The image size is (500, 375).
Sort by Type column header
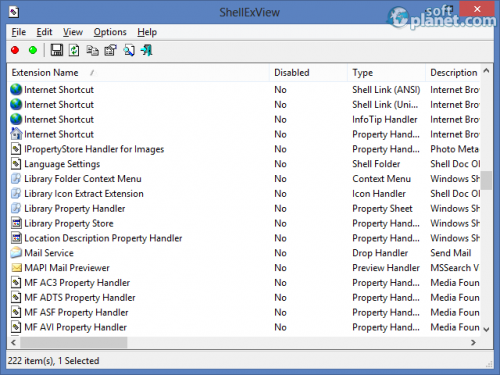[387, 73]
